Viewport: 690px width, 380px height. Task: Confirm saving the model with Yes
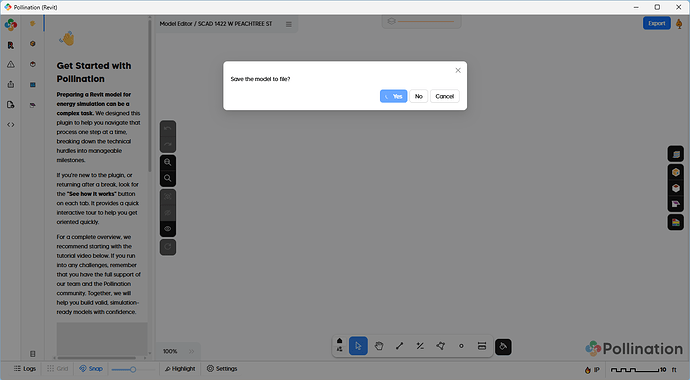click(393, 96)
